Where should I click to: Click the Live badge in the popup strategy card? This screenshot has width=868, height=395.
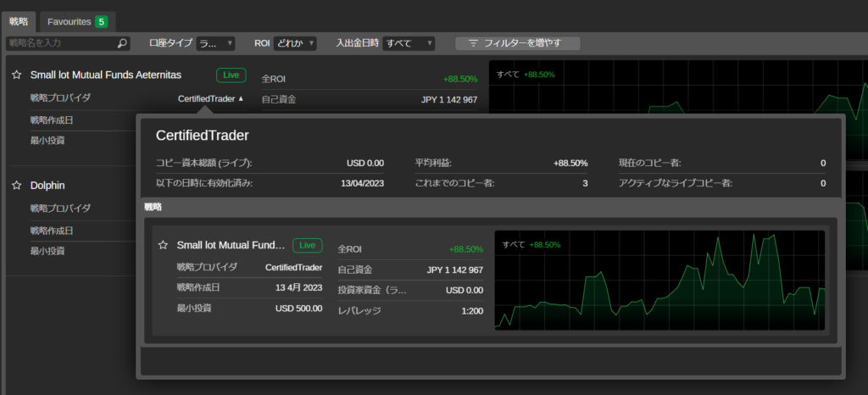[x=307, y=246]
